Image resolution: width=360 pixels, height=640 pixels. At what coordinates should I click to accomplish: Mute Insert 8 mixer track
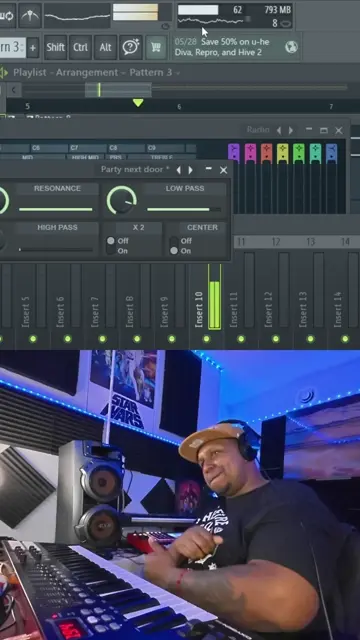click(x=137, y=339)
